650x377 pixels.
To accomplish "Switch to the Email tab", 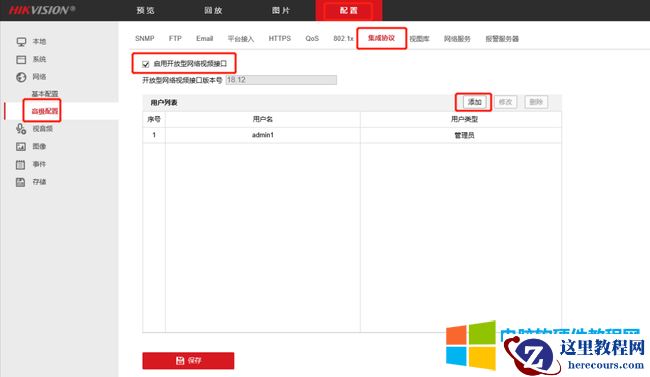I will 205,39.
